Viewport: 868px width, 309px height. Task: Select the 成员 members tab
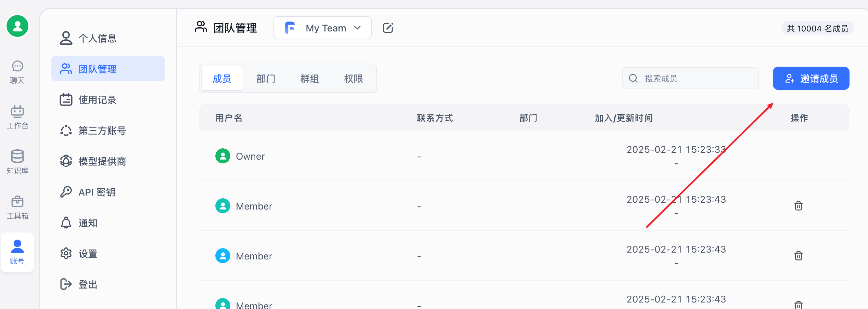(x=222, y=79)
